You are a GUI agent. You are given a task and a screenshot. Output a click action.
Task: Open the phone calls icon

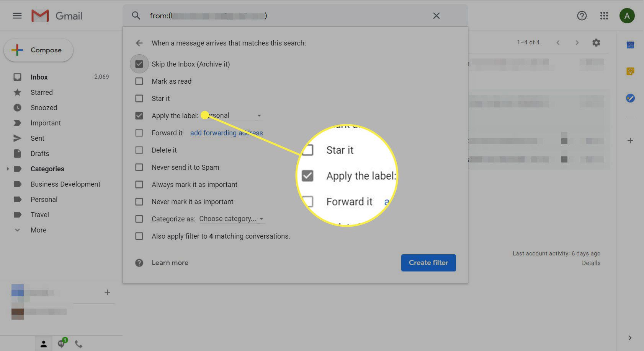click(x=78, y=344)
